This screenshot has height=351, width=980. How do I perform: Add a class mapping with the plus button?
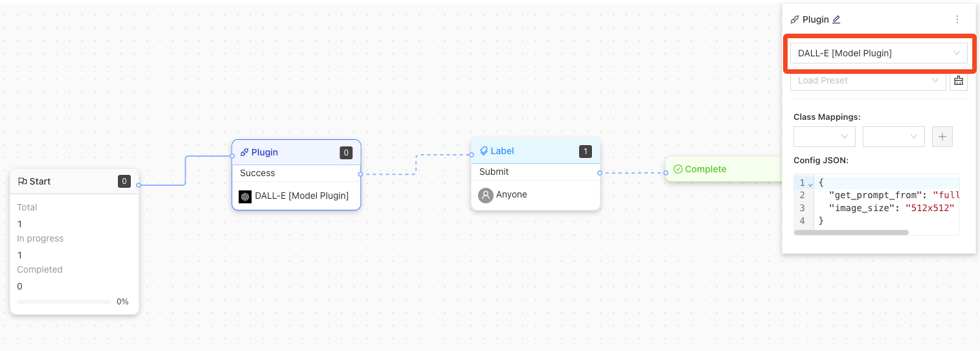[942, 137]
